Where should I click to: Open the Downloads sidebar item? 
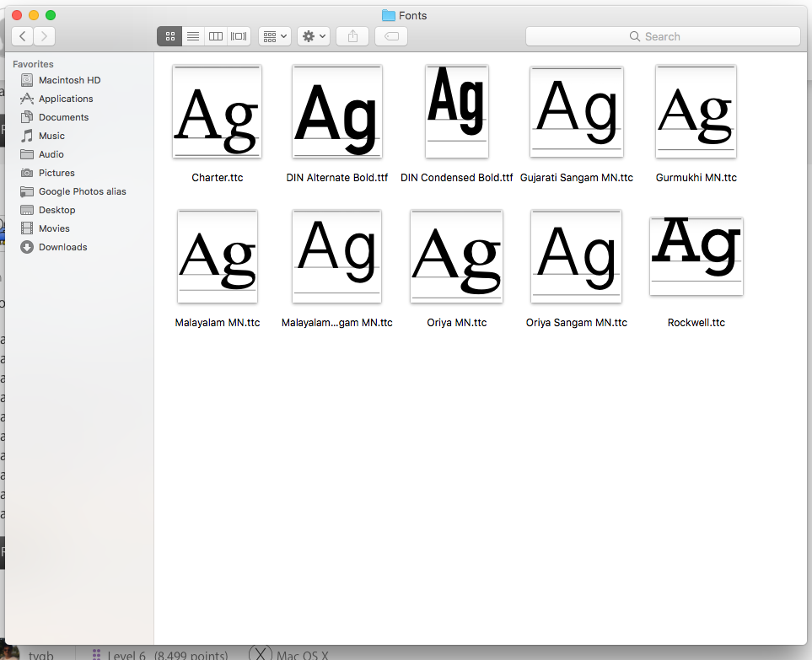pos(62,247)
